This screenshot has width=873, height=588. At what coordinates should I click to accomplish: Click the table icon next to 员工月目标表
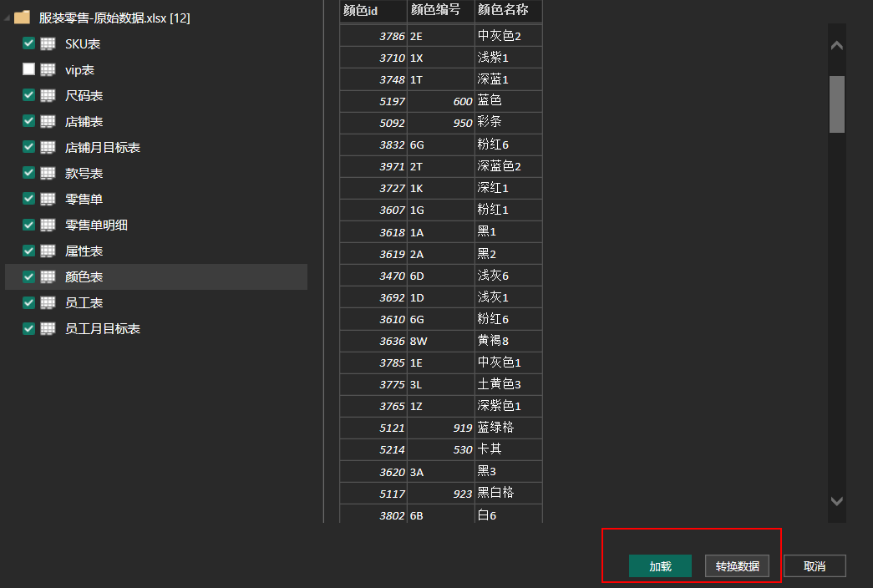pos(48,328)
